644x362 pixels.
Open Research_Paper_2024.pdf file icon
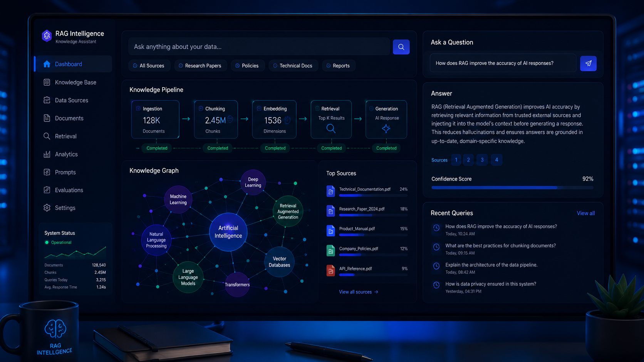[x=330, y=211]
